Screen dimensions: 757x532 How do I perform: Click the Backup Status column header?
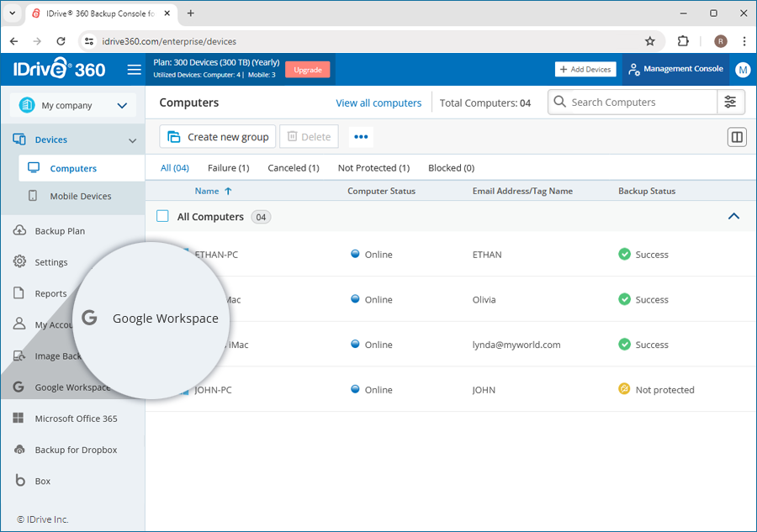click(x=647, y=191)
